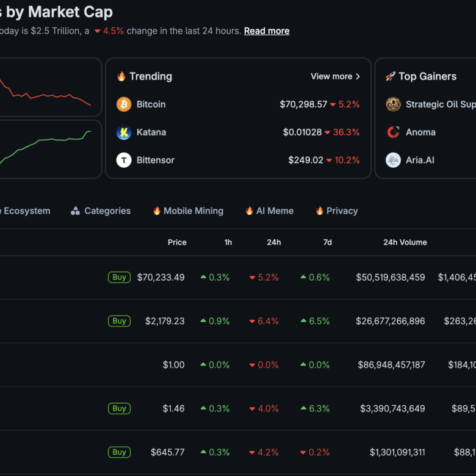
Task: Click the Bitcoin coin icon in Trending
Action: pos(124,104)
